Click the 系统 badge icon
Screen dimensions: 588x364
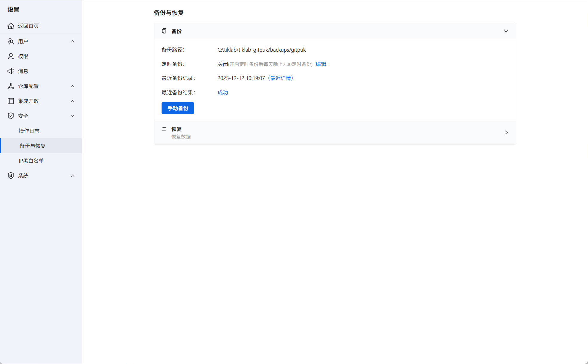point(11,176)
